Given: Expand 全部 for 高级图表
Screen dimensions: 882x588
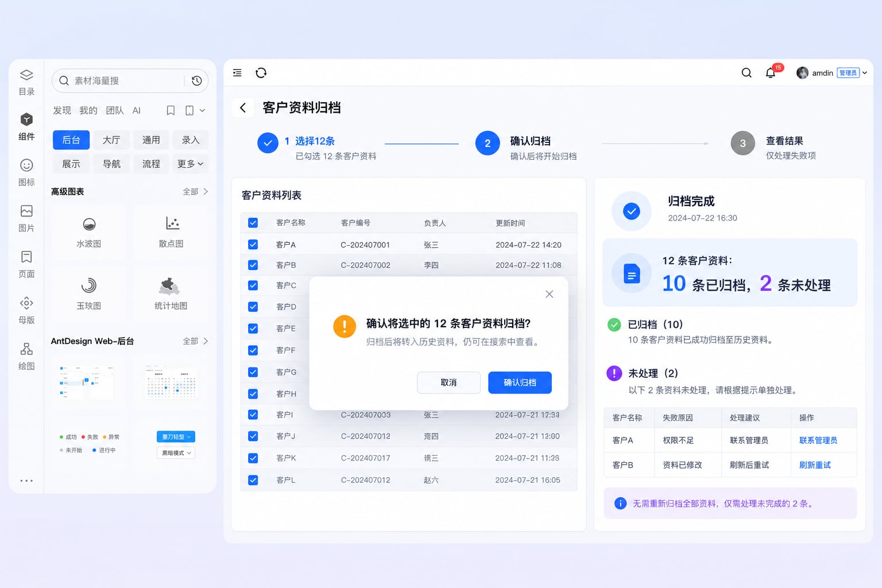Looking at the screenshot, I should 195,192.
